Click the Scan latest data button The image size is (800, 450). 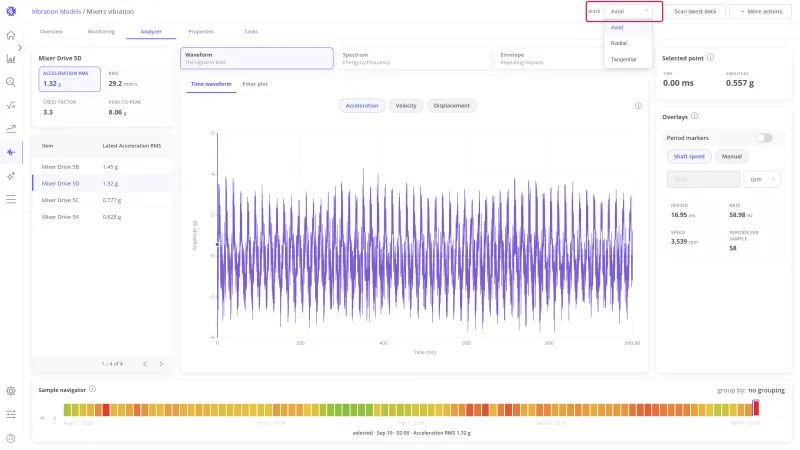pyautogui.click(x=695, y=11)
